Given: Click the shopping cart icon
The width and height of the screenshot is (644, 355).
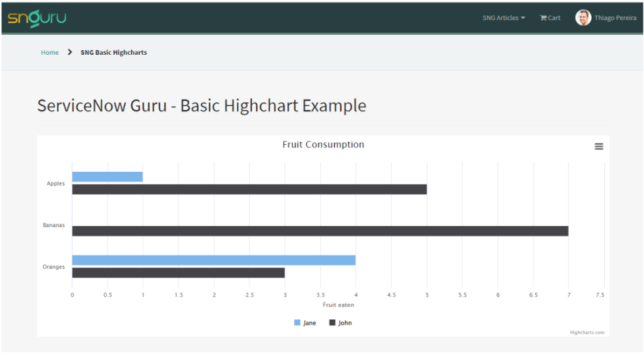Looking at the screenshot, I should [543, 18].
